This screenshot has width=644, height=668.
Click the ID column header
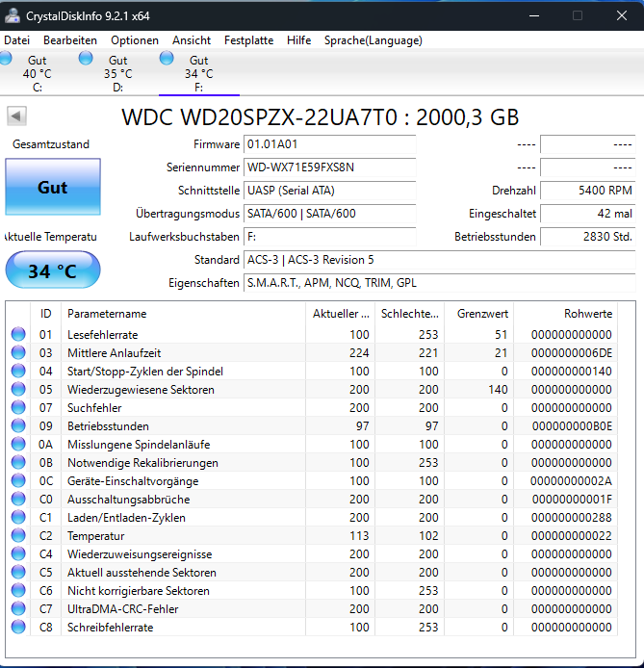coord(45,314)
